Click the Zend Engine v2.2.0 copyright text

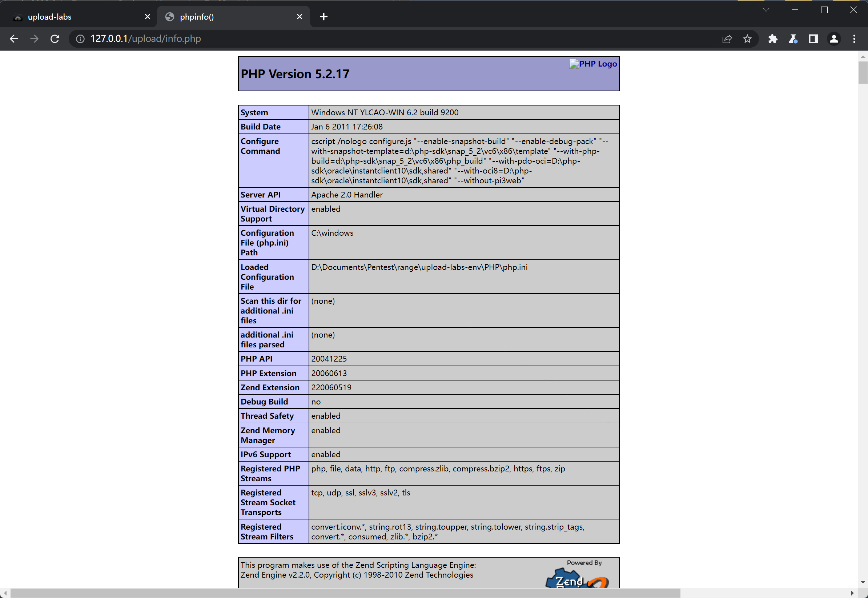(357, 575)
